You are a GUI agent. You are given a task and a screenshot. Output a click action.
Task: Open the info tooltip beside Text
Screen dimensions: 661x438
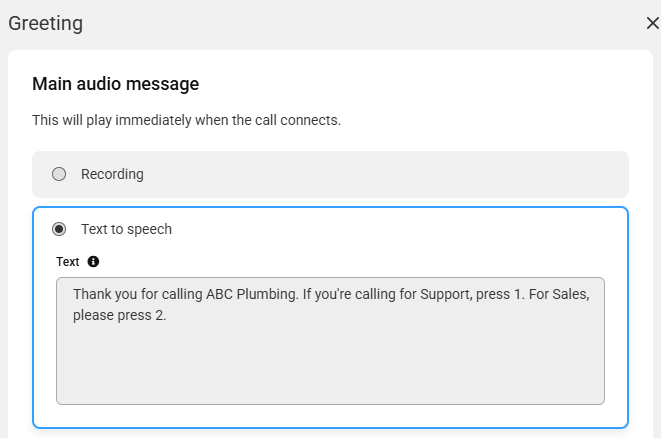point(93,262)
